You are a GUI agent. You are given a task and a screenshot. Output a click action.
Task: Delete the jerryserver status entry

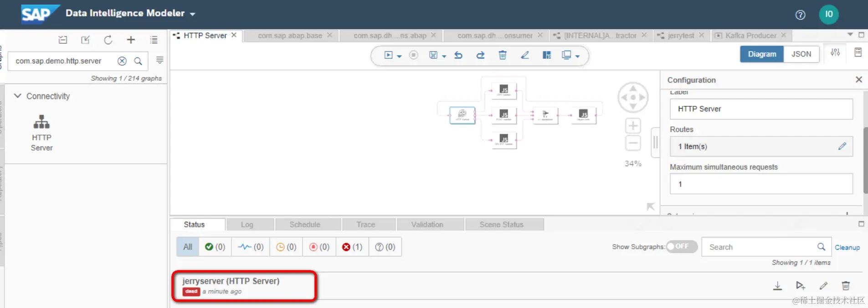846,286
